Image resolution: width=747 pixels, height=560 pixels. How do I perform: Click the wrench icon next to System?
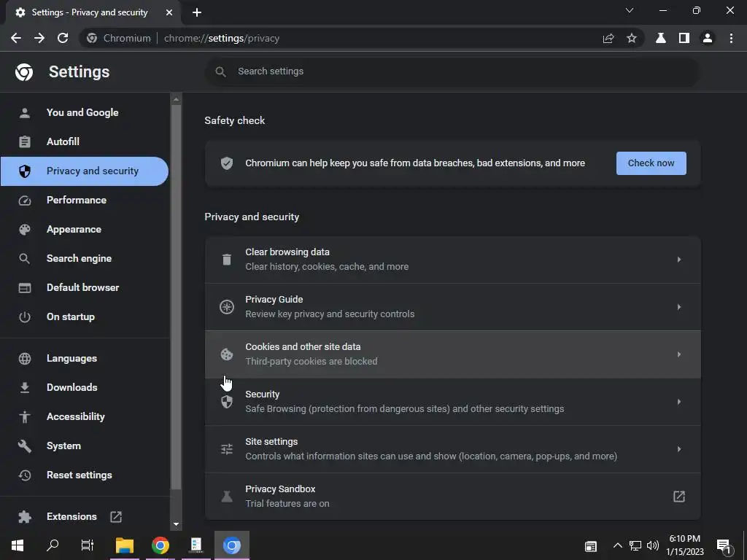point(25,446)
